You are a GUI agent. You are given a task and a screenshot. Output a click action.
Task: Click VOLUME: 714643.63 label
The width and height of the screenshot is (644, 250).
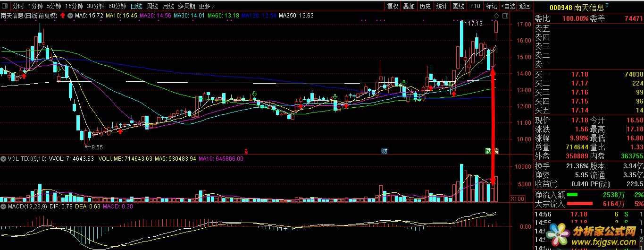tap(125, 159)
